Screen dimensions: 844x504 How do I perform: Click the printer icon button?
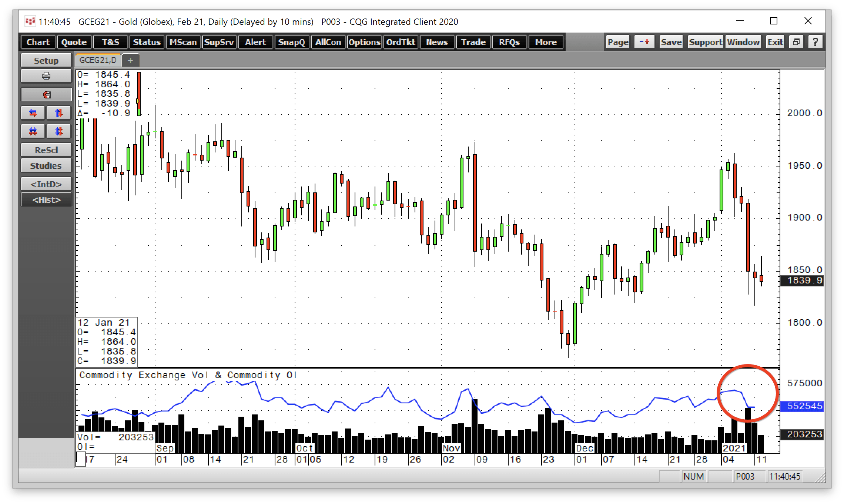click(46, 76)
